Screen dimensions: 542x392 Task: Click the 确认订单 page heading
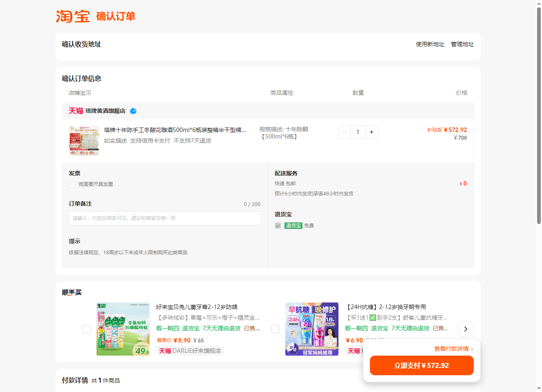[116, 16]
